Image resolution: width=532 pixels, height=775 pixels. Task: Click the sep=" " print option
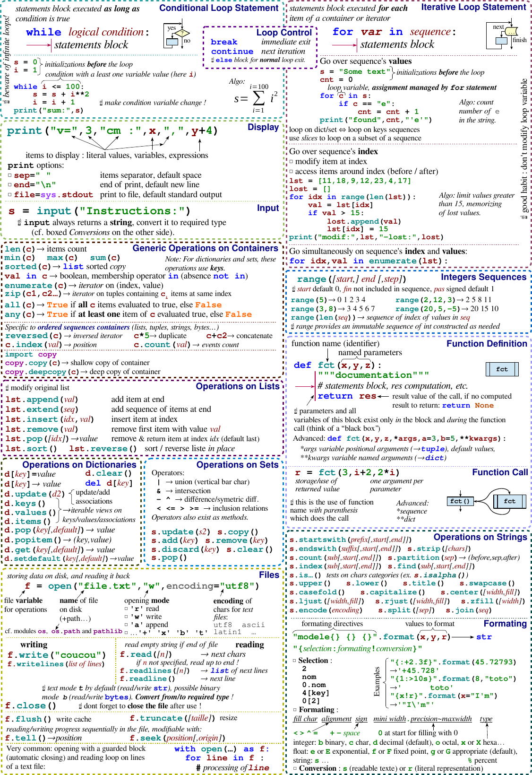point(32,175)
